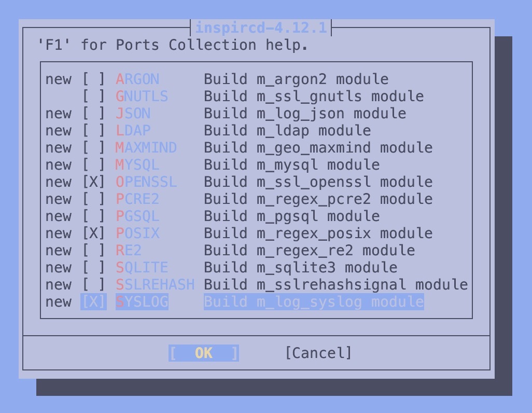Enable the MAXMIND option checkbox
The image size is (532, 413).
coord(94,148)
